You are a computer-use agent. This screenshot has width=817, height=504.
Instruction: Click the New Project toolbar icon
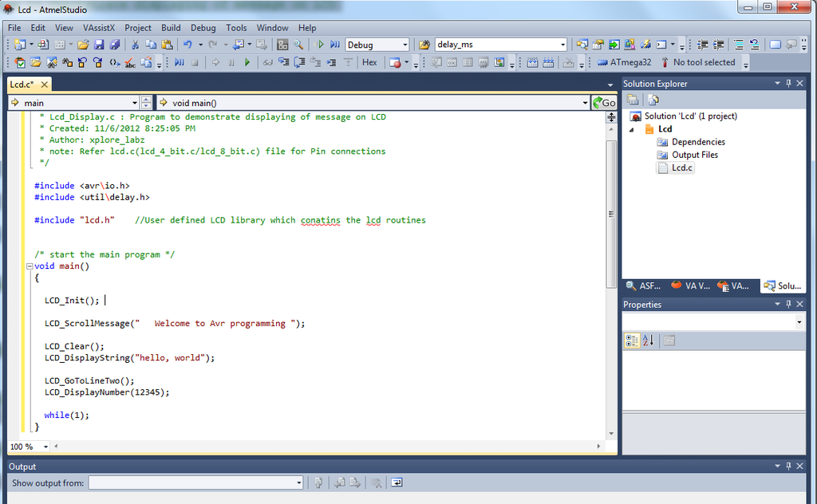[x=20, y=45]
